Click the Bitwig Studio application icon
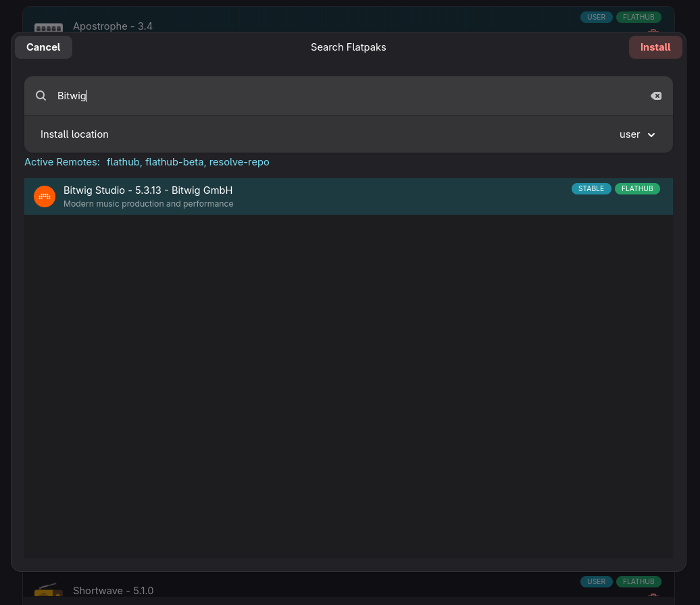 point(44,196)
